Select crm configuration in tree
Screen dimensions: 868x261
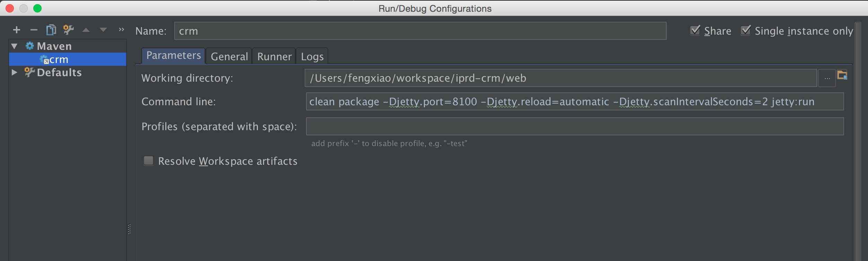[68, 59]
